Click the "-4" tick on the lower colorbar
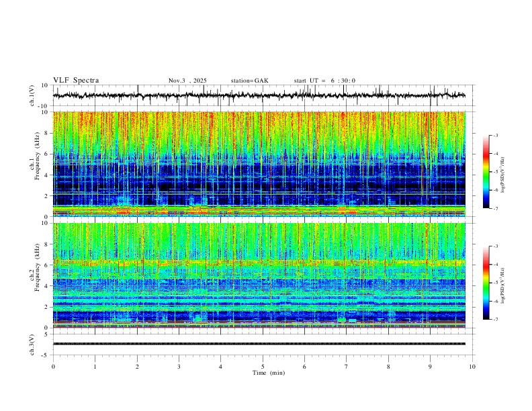532x411 pixels. (x=495, y=264)
